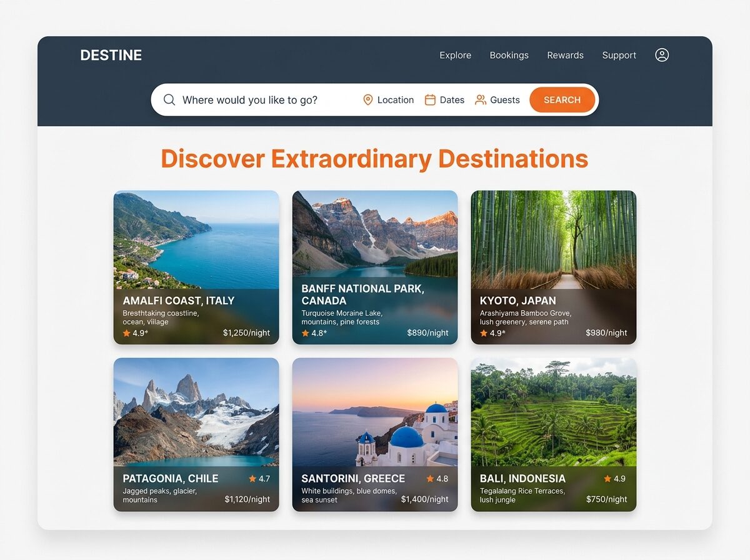Viewport: 750px width, 560px height.
Task: Click the 'BANFF NATIONAL PARK, CANADA' title
Action: click(363, 294)
